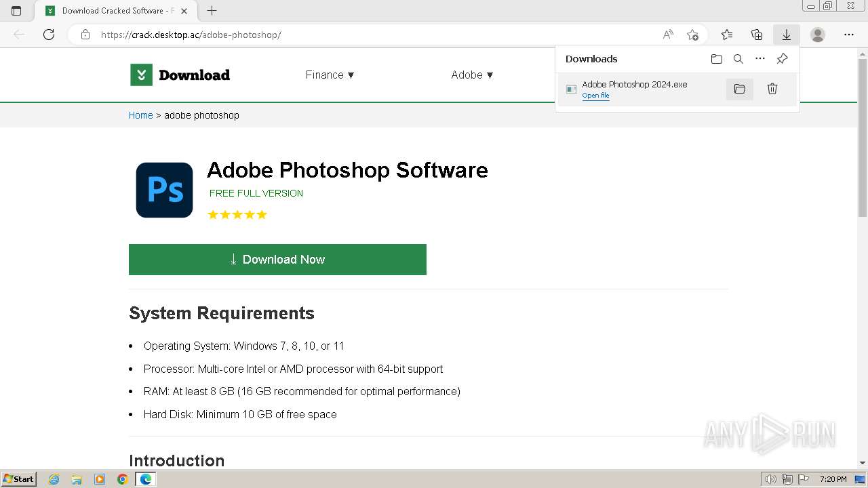This screenshot has width=868, height=488.
Task: Click the Adobe Photoshop Software heading
Action: coord(347,169)
